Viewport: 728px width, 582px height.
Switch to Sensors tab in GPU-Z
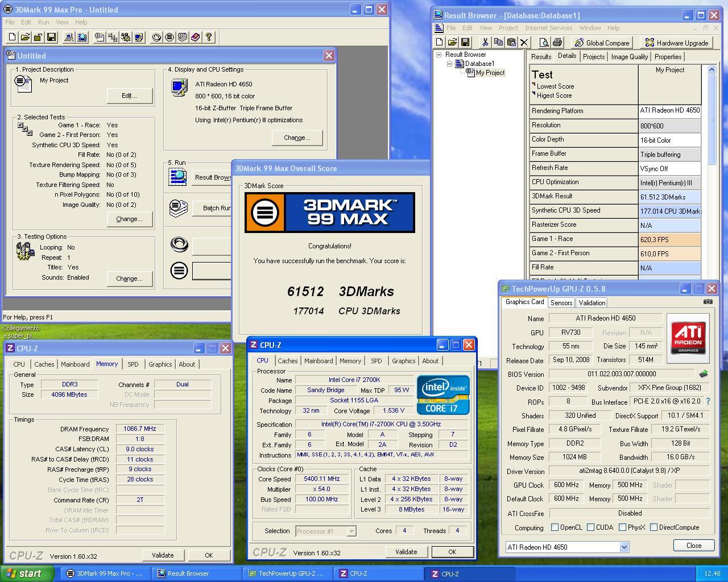click(561, 303)
